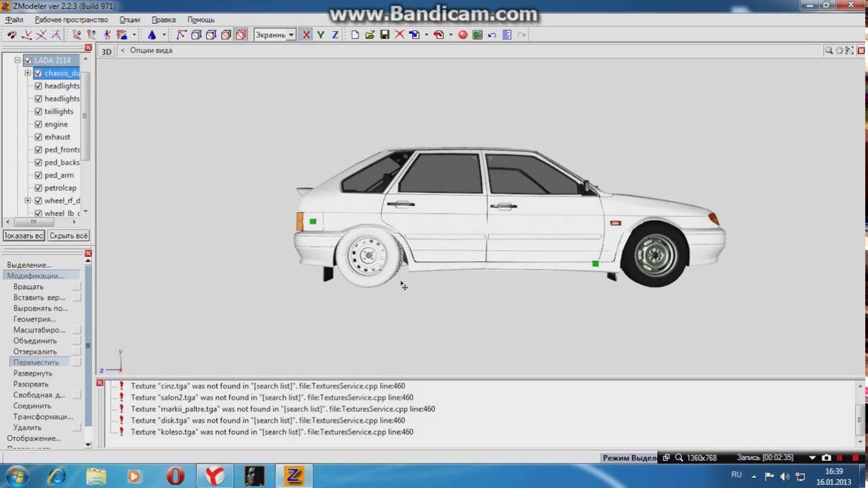This screenshot has width=868, height=488.
Task: Select the Вращать command
Action: 28,287
